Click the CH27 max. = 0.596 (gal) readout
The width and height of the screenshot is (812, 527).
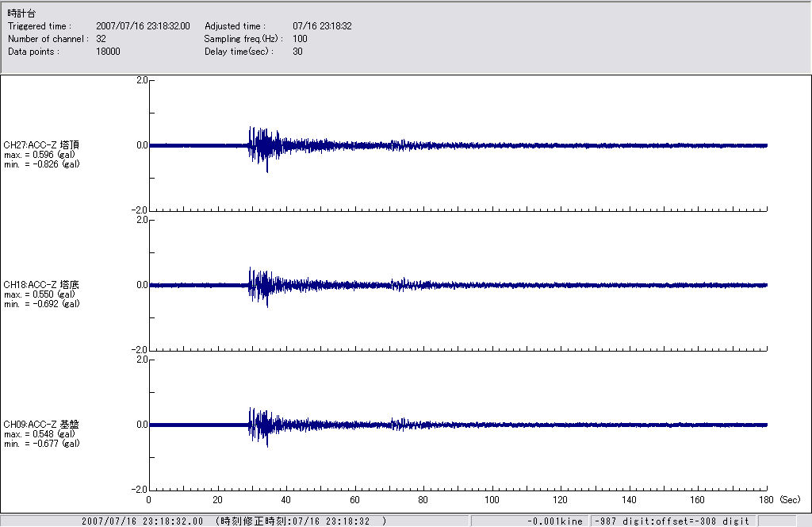[x=40, y=155]
